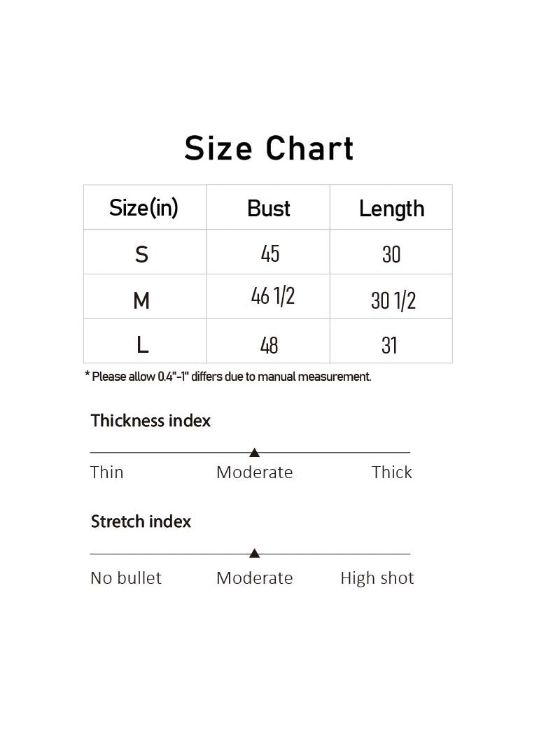
Task: Click the Stretch index heading
Action: coord(141,521)
